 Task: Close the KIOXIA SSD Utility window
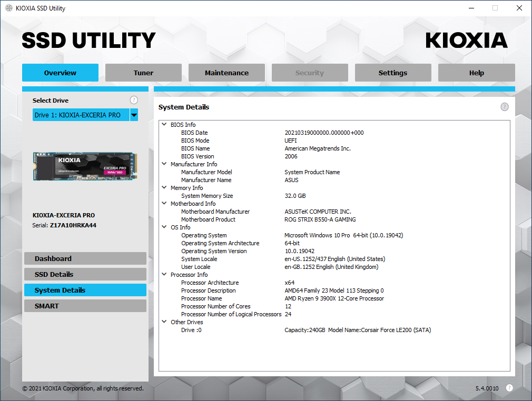519,8
